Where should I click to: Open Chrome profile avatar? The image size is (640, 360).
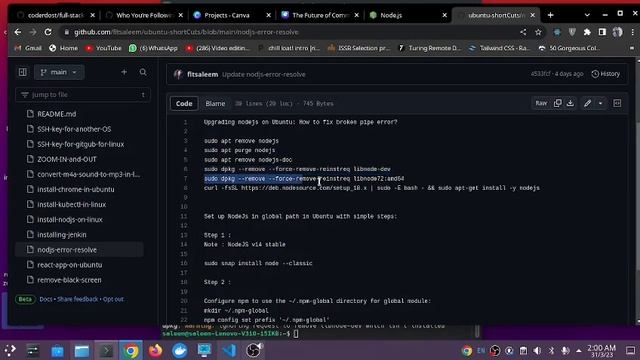618,32
